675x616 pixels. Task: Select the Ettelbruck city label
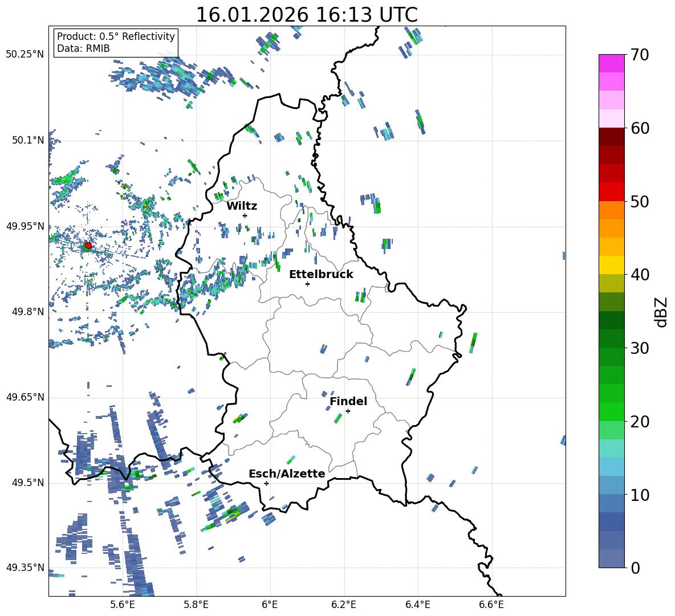coord(321,274)
